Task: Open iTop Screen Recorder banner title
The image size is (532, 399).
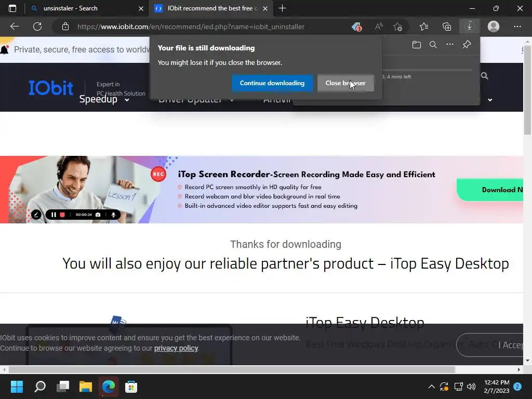Action: [x=307, y=175]
